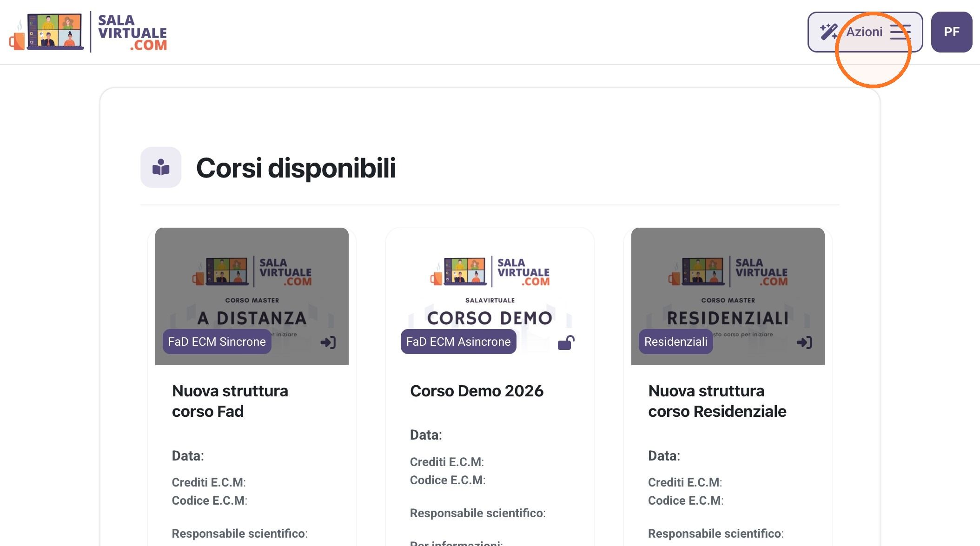Image resolution: width=980 pixels, height=546 pixels.
Task: Select the Residenziali category badge
Action: click(x=676, y=342)
